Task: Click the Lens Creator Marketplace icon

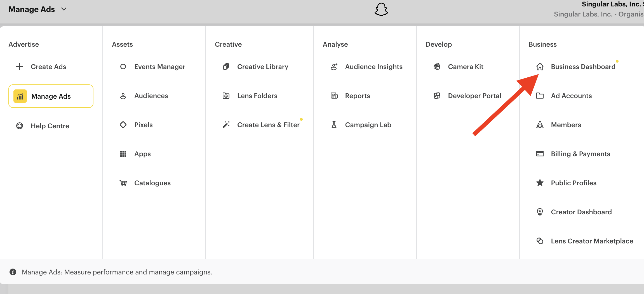Action: tap(540, 241)
